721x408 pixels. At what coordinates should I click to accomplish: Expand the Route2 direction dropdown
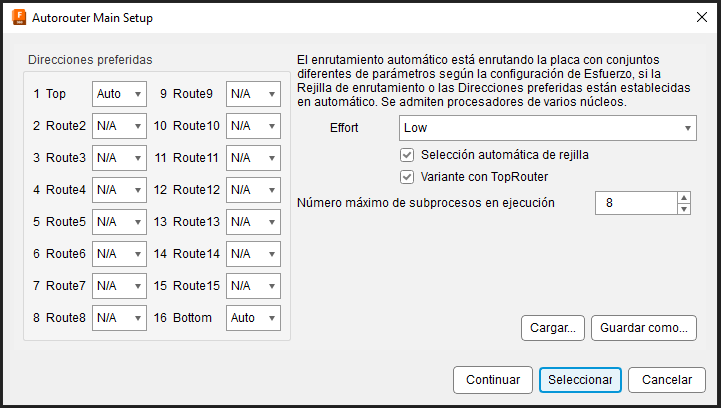point(119,126)
